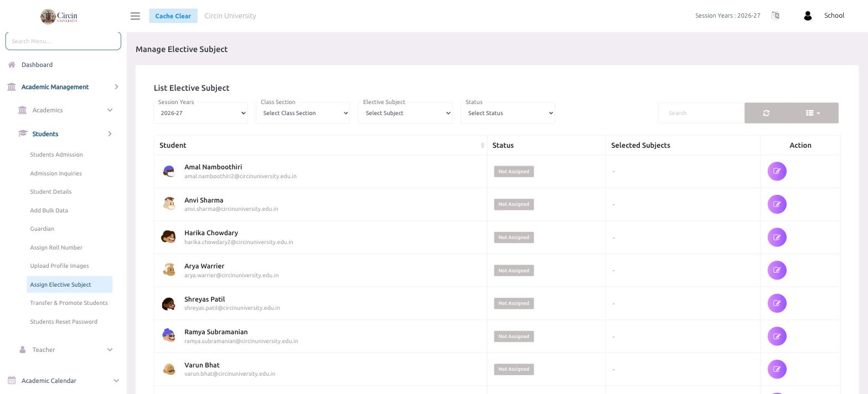Expand the Academic Calendar chevron

(116, 381)
